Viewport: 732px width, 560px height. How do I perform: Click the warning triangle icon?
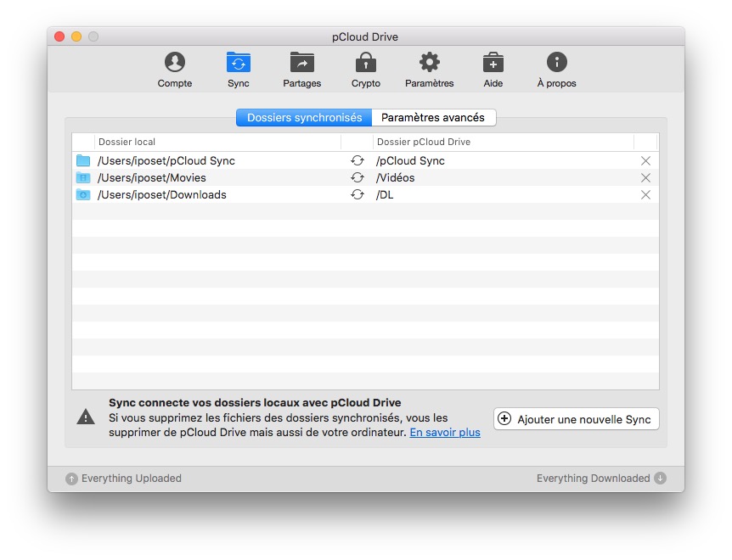[86, 417]
